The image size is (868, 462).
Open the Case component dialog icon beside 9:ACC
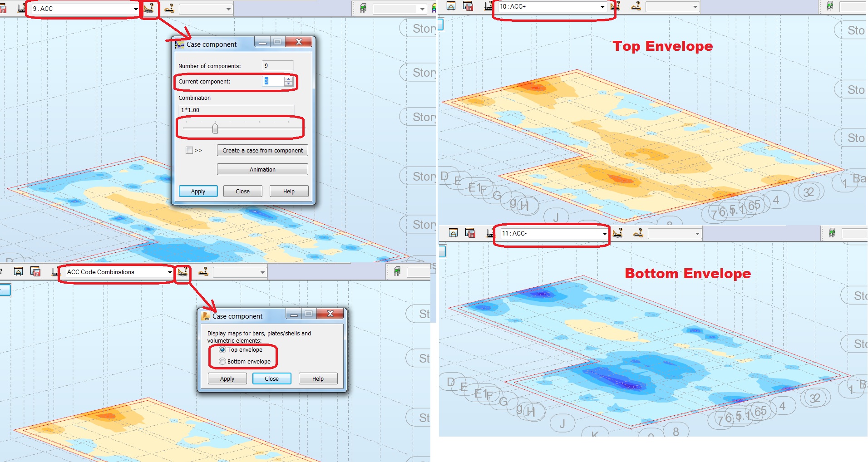[150, 8]
